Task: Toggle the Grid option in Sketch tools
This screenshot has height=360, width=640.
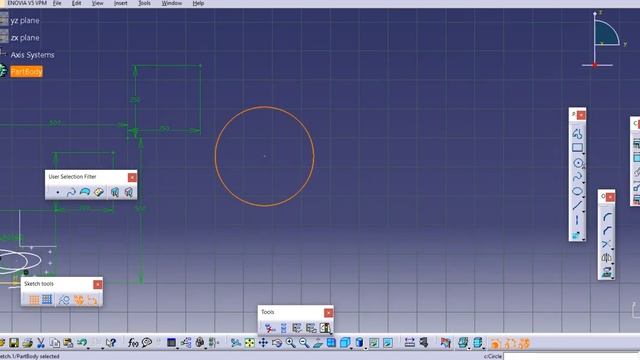Action: tap(34, 300)
